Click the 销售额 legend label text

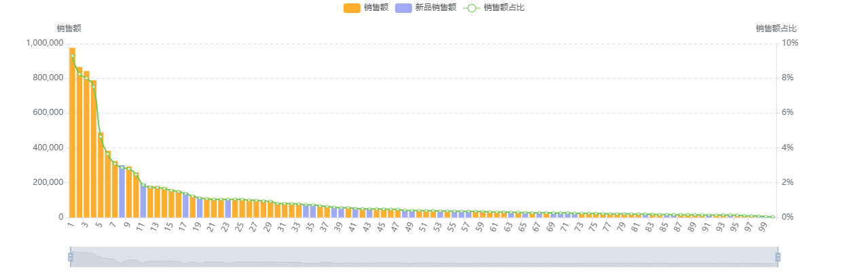tap(376, 8)
